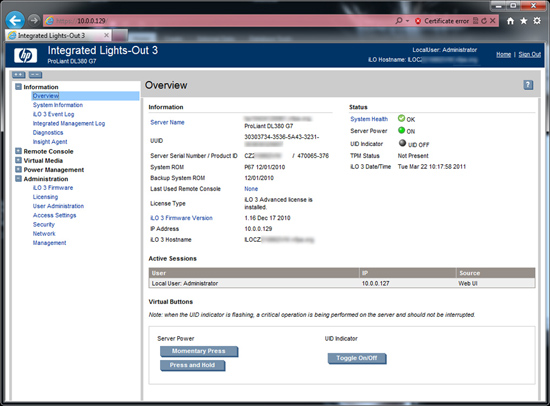Image resolution: width=550 pixels, height=406 pixels.
Task: Expand the Power Management section
Action: point(18,169)
